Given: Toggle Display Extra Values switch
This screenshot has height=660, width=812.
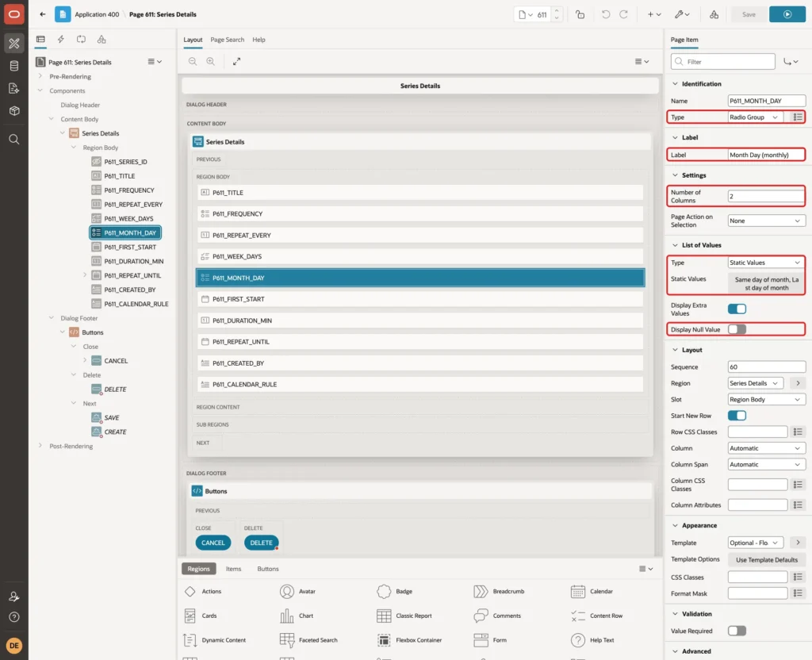Looking at the screenshot, I should [737, 309].
